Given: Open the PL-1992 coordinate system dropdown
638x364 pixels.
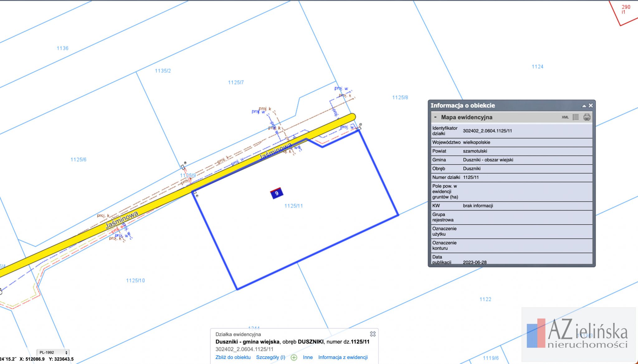Looking at the screenshot, I should coord(53,352).
